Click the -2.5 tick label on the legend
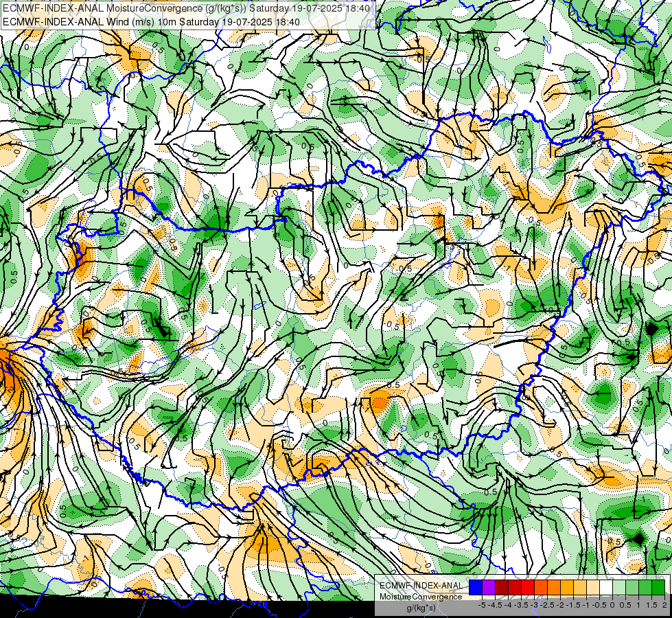This screenshot has width=672, height=618. pos(547,605)
